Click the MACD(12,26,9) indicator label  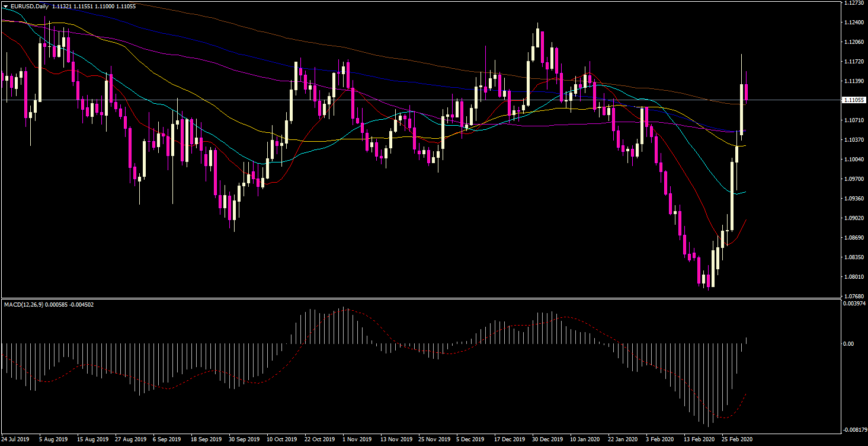(x=23, y=304)
